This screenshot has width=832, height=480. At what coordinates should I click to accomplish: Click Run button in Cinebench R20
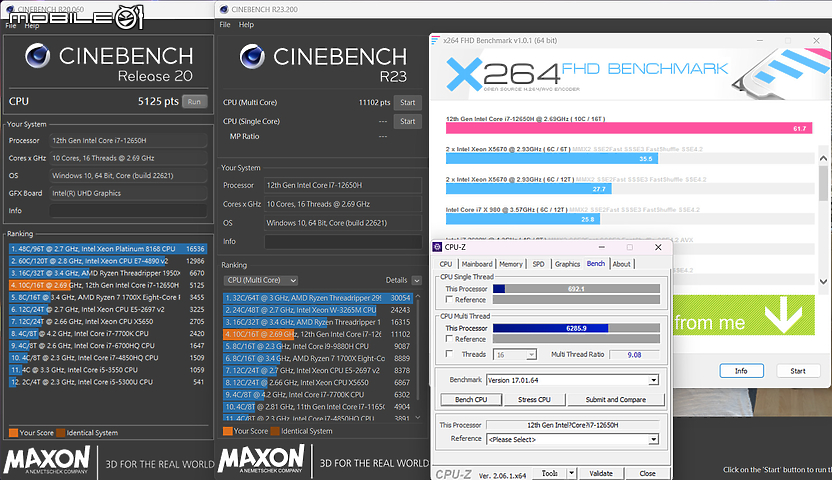pos(194,101)
